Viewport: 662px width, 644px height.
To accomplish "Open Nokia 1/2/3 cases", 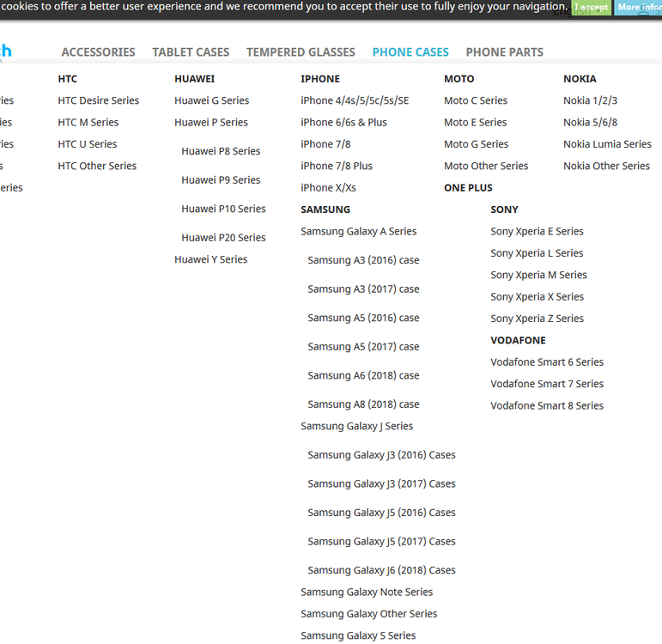I will 590,100.
